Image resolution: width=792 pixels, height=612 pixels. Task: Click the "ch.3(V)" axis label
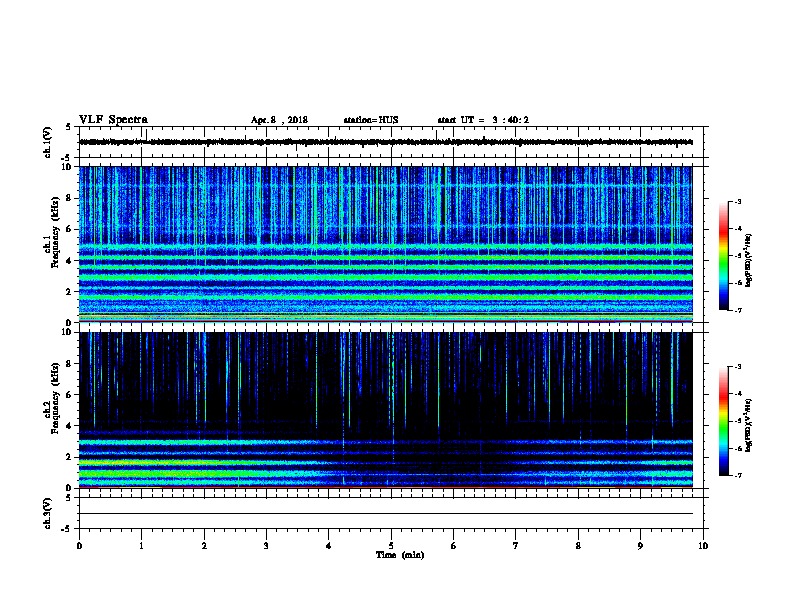click(x=47, y=514)
